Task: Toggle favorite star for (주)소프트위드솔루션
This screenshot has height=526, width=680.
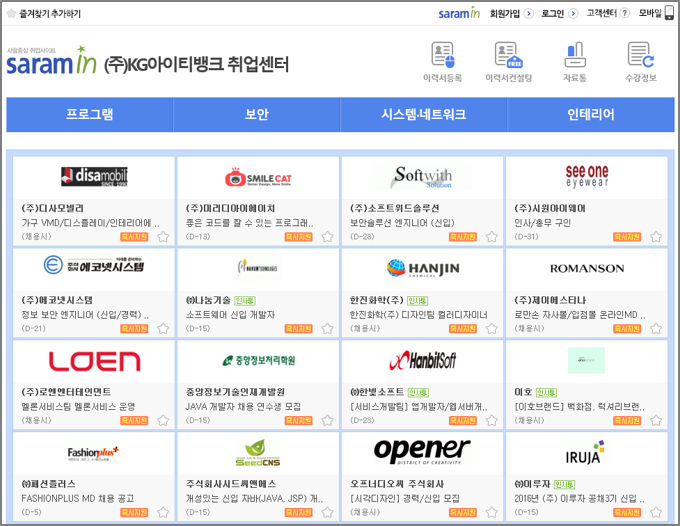Action: coord(492,237)
